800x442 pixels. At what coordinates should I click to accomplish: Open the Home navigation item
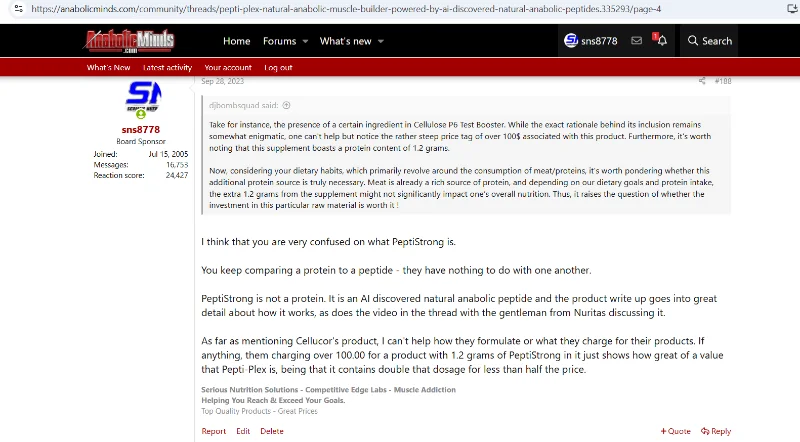pos(236,41)
